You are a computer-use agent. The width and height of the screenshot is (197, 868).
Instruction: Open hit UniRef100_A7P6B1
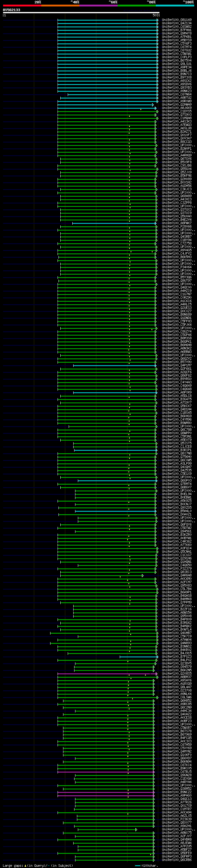tap(177, 37)
